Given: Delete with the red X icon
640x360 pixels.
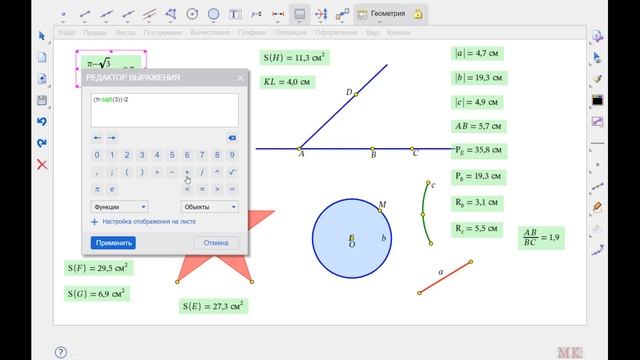Looking at the screenshot, I should point(42,164).
